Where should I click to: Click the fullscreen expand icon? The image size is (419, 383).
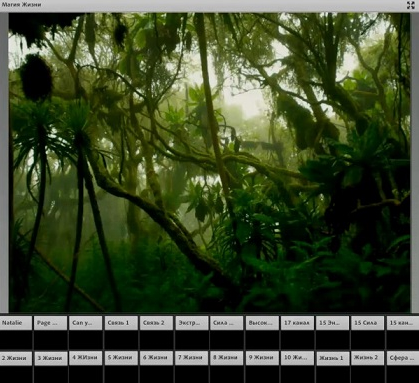[410, 5]
